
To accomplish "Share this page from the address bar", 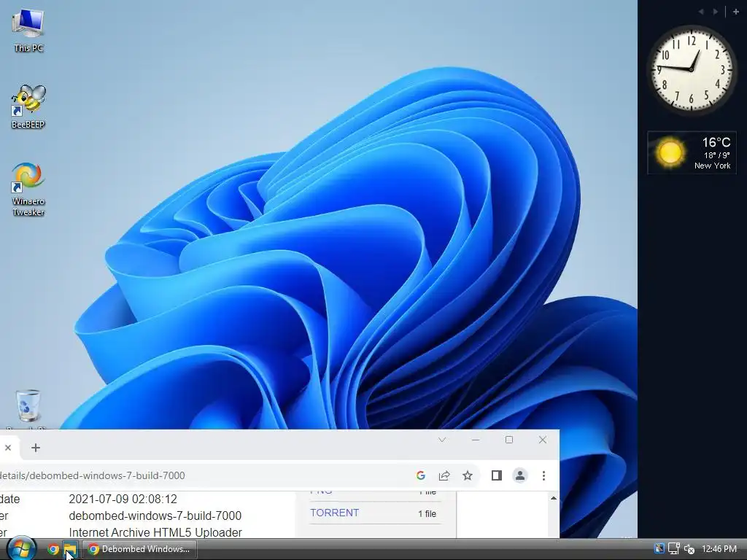I will point(444,475).
